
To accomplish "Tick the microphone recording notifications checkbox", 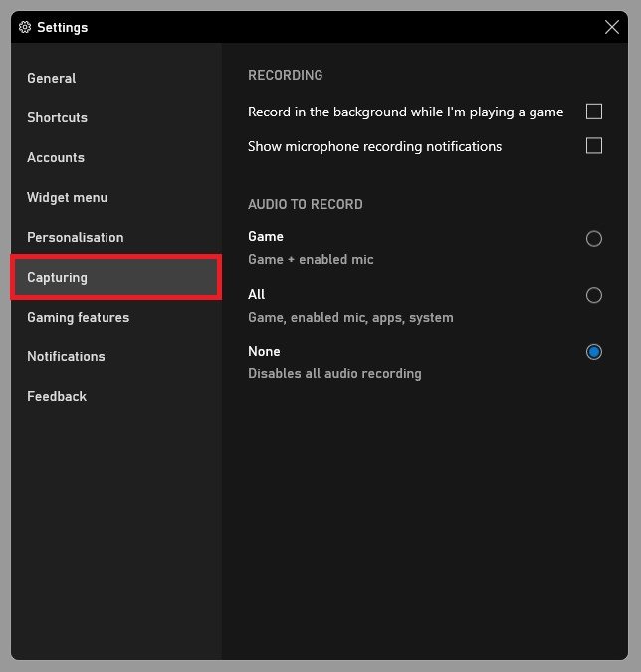I will coord(594,146).
